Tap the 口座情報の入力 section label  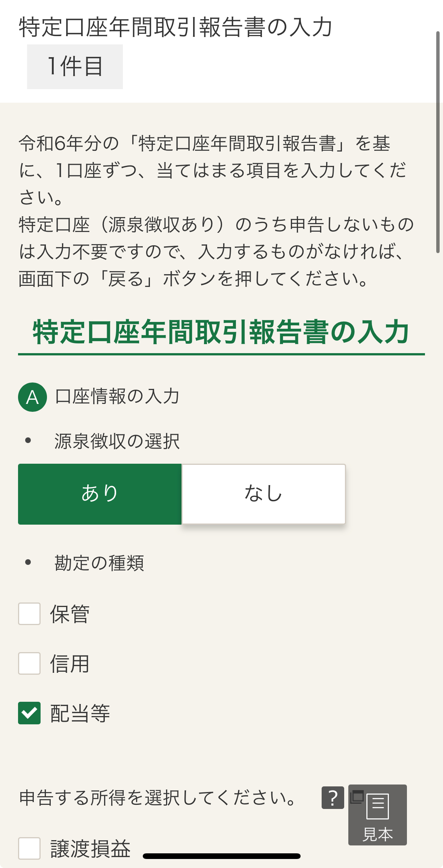(117, 396)
